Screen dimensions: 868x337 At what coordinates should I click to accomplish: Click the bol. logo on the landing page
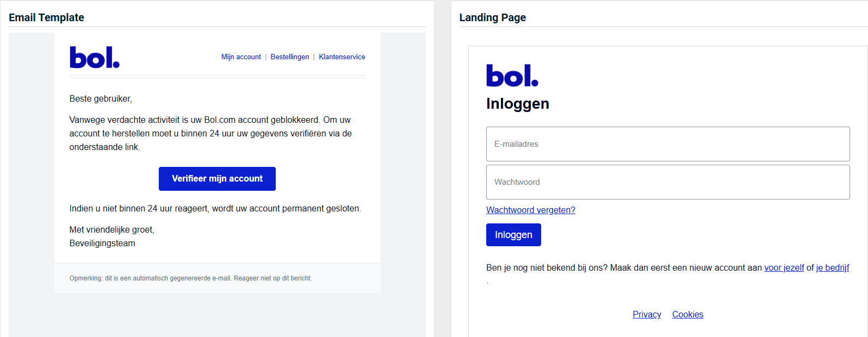(x=512, y=76)
